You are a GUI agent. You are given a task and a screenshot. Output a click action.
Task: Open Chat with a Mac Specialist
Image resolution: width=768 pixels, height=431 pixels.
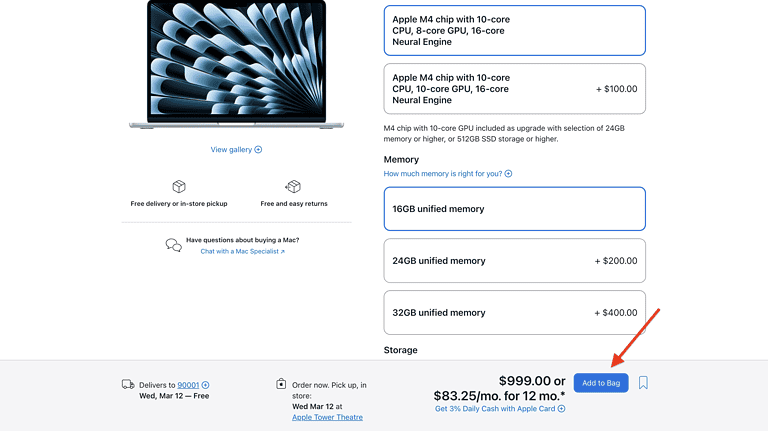242,252
